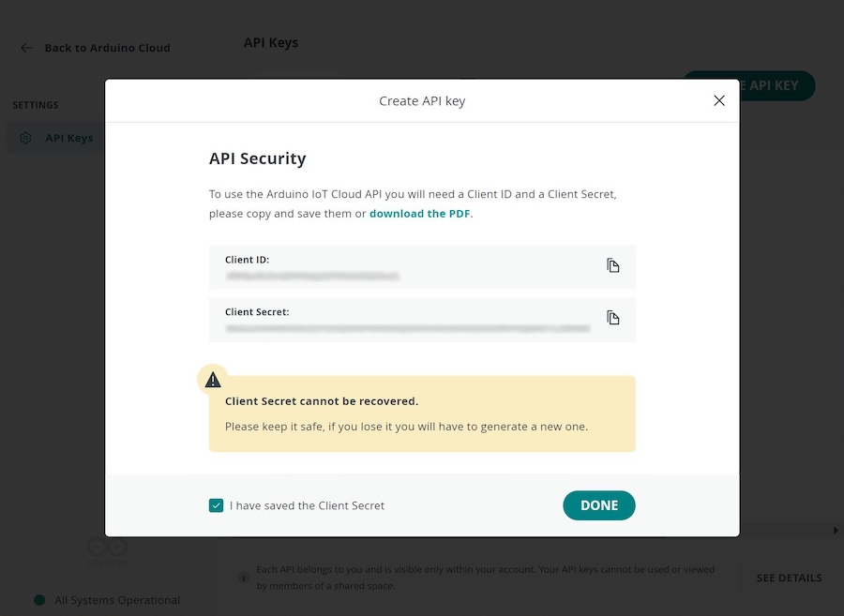Expand the hidden content with the right-edge chevron
Screen dimensions: 844x616
837,530
